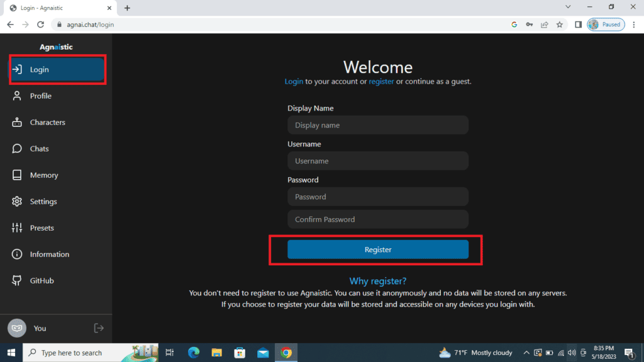Expand the hidden icons chevron in the tray
Image resolution: width=644 pixels, height=362 pixels.
point(526,353)
